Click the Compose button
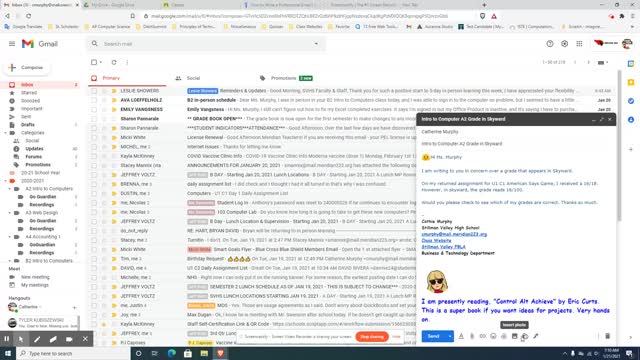 coord(26,67)
